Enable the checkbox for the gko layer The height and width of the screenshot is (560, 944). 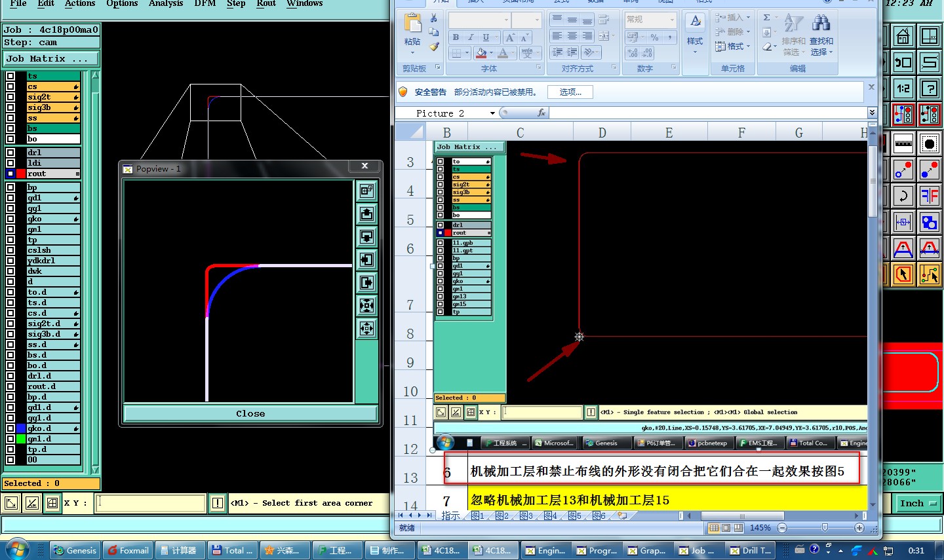(10, 219)
